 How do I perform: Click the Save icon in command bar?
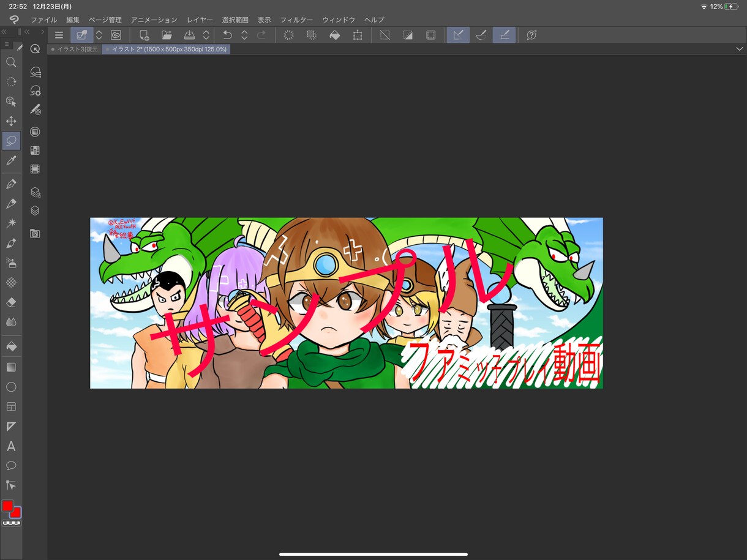190,35
